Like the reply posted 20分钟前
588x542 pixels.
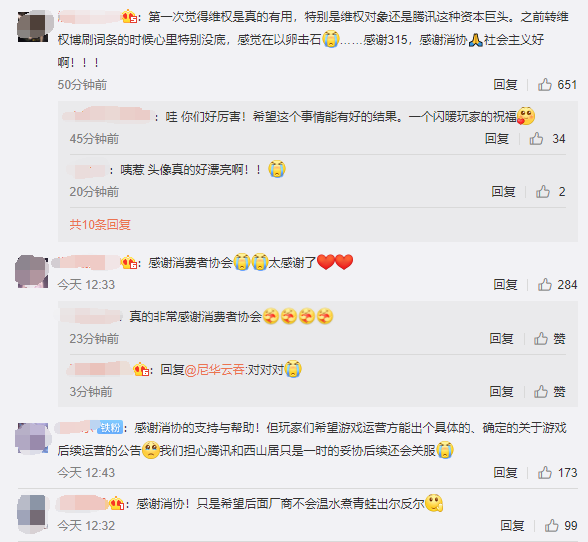(x=550, y=192)
